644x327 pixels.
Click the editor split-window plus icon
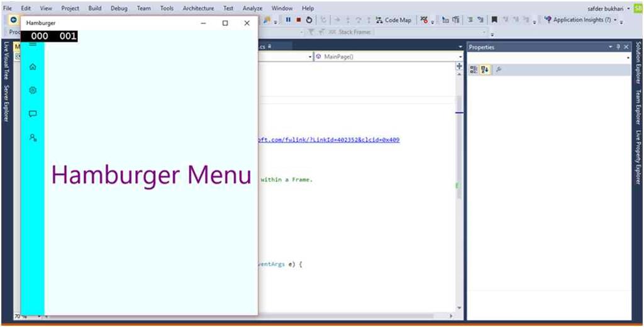click(x=459, y=66)
